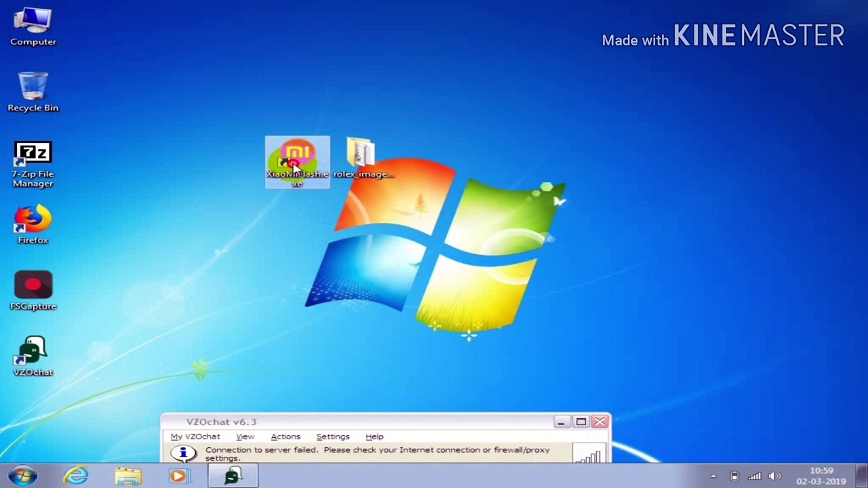Open Windows Explorer from taskbar
This screenshot has width=868, height=488.
(128, 476)
